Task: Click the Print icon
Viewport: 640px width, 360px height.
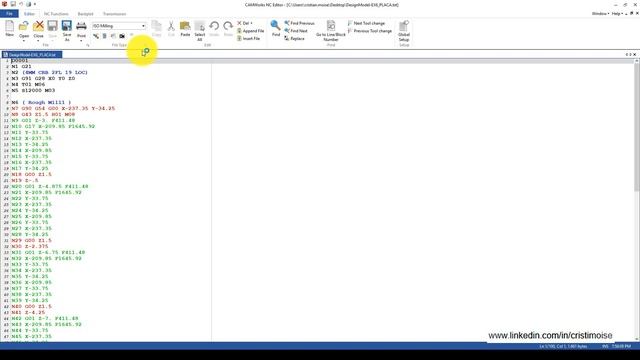Action: tap(81, 26)
